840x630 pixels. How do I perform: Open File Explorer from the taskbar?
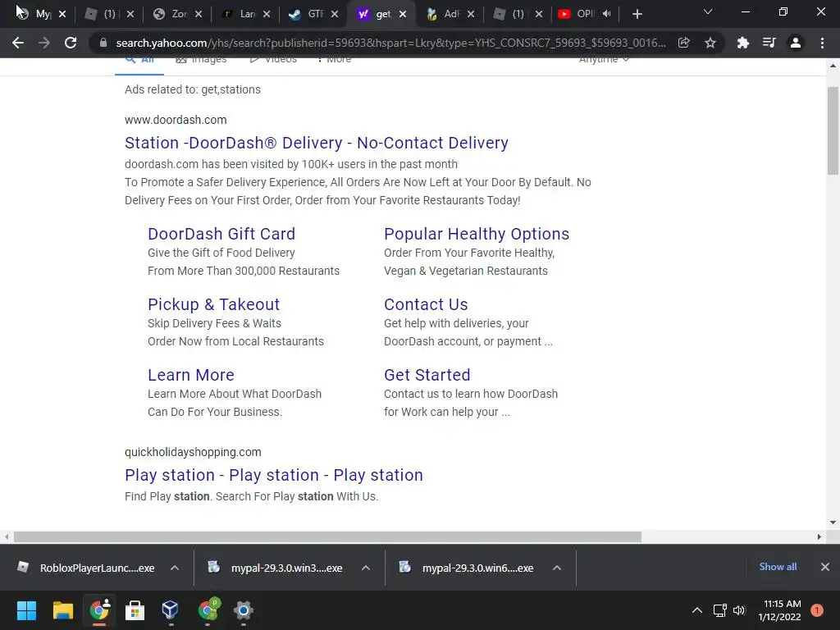[x=62, y=610]
